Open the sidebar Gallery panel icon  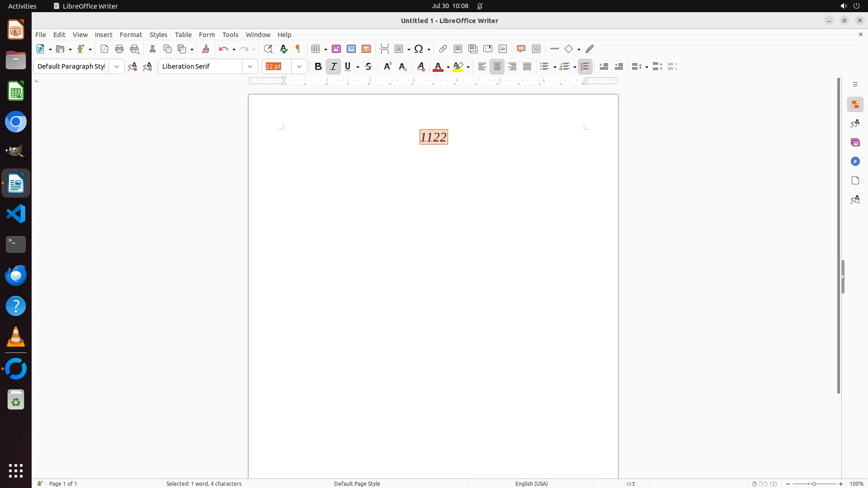pyautogui.click(x=855, y=143)
